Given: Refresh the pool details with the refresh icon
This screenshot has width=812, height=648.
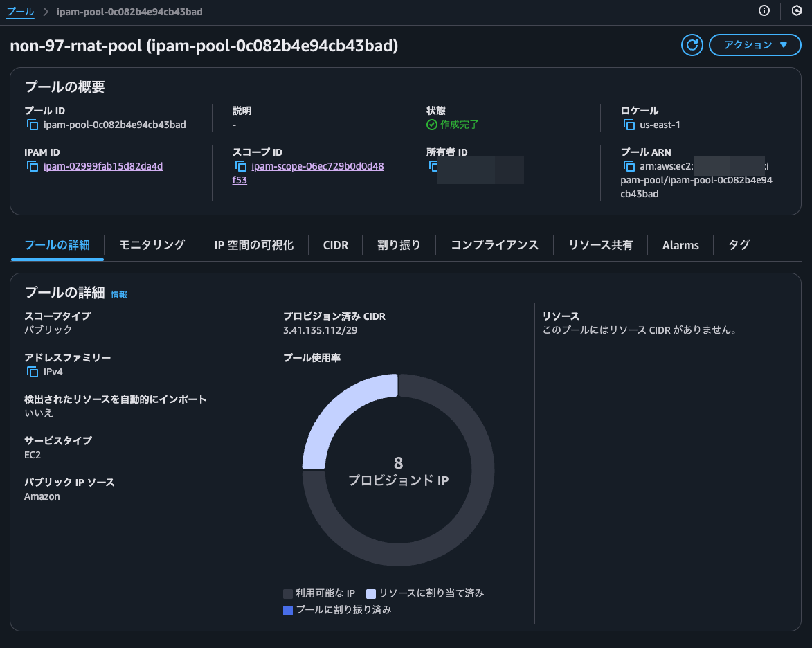Looking at the screenshot, I should click(x=692, y=45).
